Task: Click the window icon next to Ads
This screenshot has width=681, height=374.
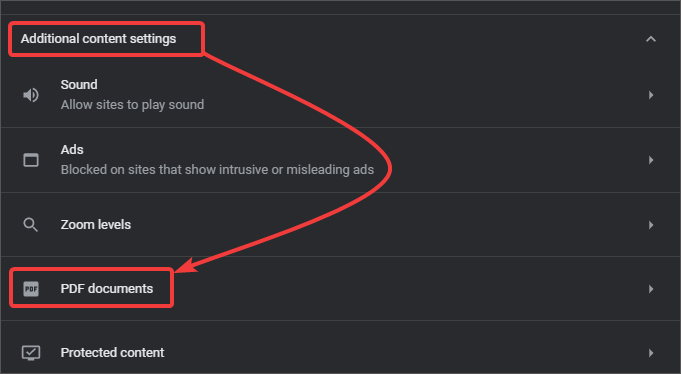Action: tap(31, 160)
